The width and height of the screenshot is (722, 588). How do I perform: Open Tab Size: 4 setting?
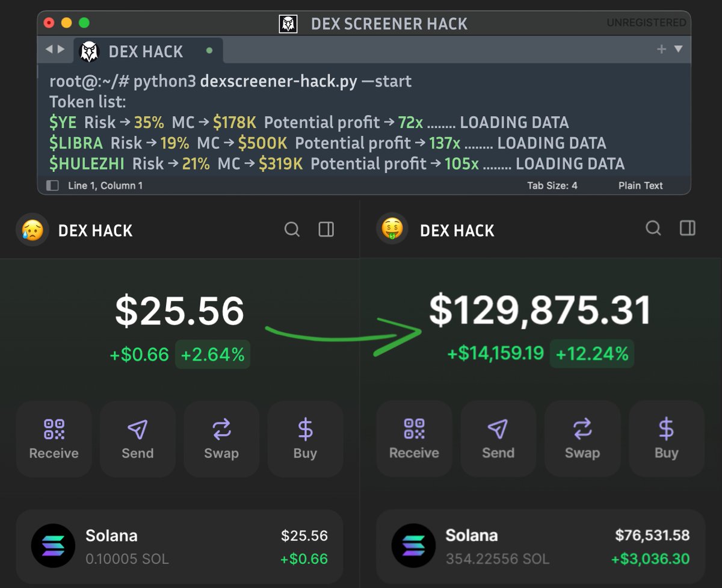point(552,185)
